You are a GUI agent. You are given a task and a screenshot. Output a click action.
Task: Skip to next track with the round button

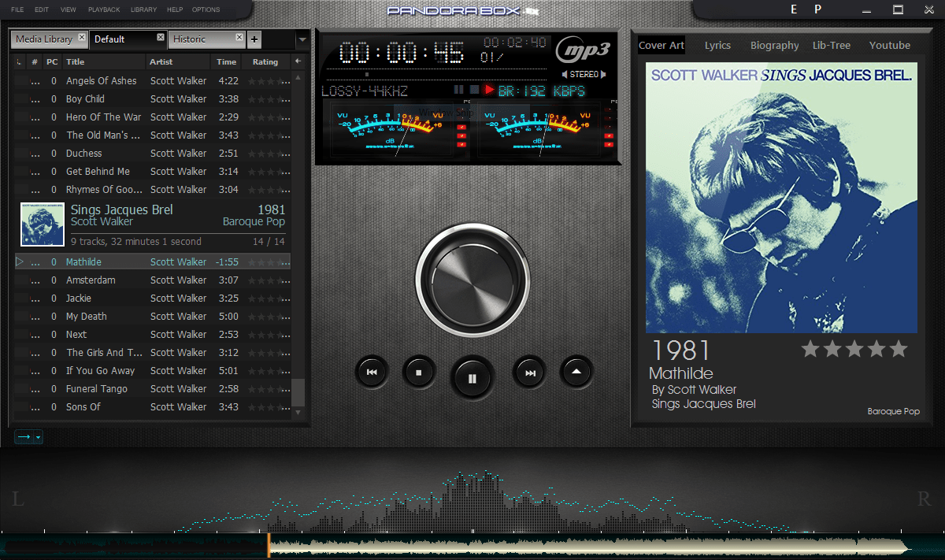(530, 373)
